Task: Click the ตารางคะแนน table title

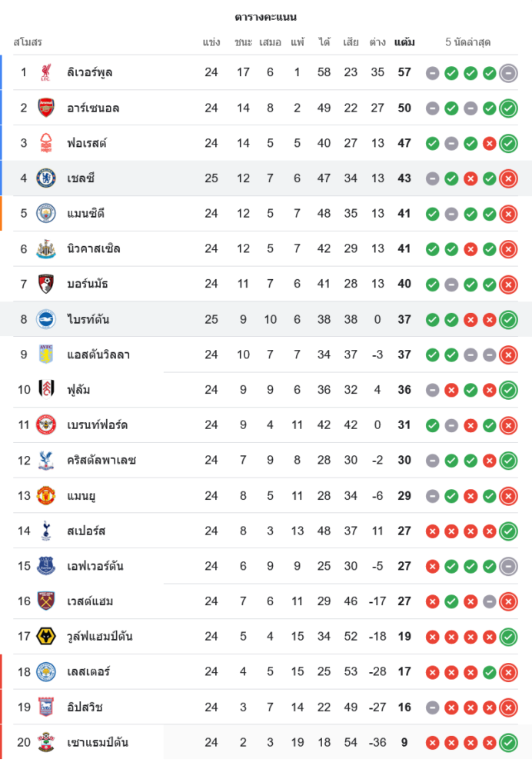Action: [266, 17]
